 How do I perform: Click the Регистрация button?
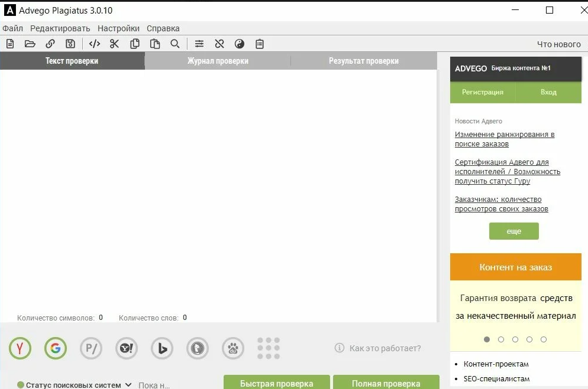click(483, 92)
